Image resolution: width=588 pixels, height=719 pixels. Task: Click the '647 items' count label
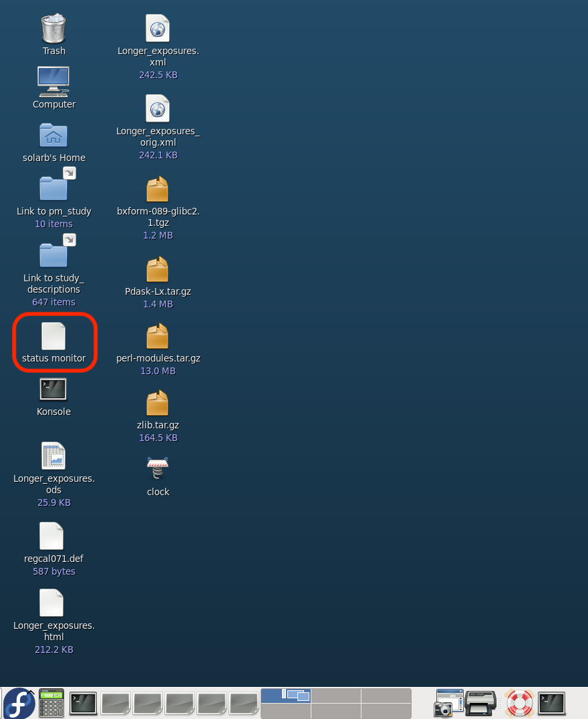tap(53, 302)
